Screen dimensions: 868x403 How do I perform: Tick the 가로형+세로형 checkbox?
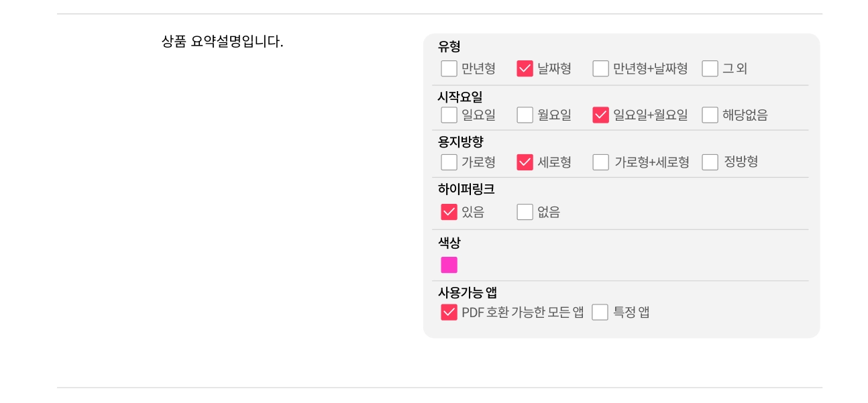600,162
